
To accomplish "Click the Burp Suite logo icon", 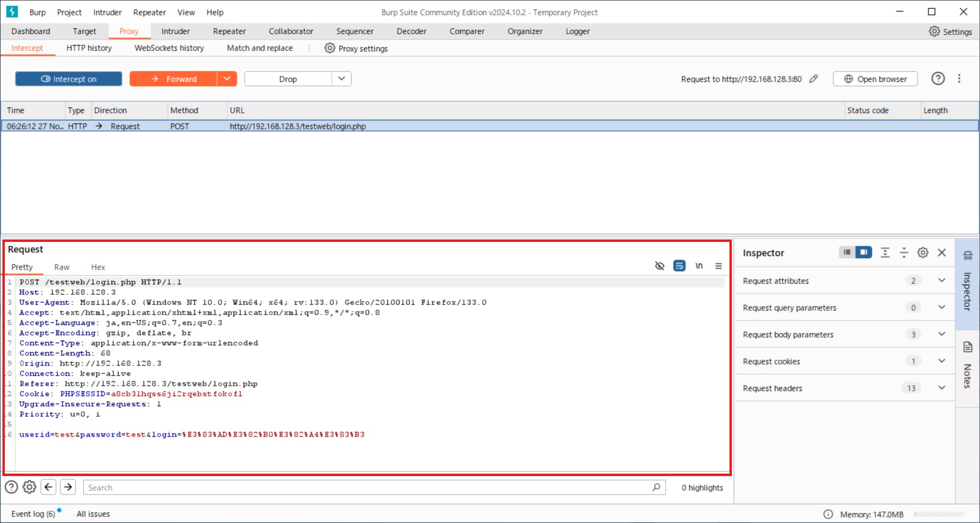I will click(12, 12).
